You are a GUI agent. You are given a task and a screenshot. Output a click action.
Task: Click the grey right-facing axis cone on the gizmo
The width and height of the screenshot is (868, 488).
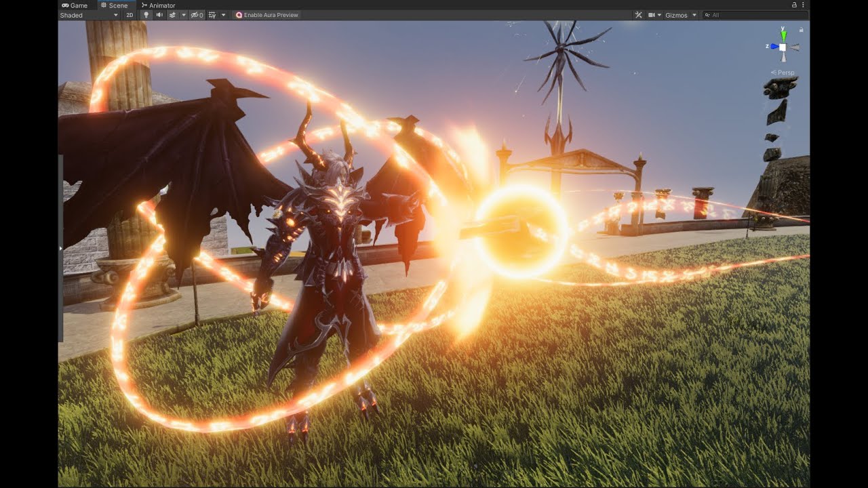(794, 47)
